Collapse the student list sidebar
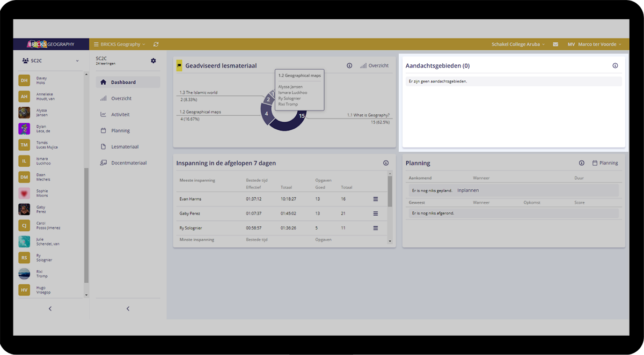 [50, 309]
